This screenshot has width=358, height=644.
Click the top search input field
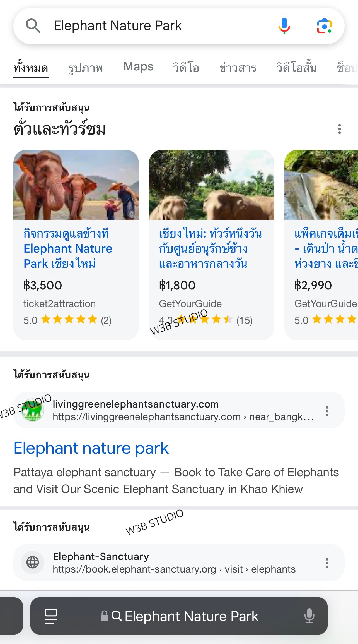156,26
